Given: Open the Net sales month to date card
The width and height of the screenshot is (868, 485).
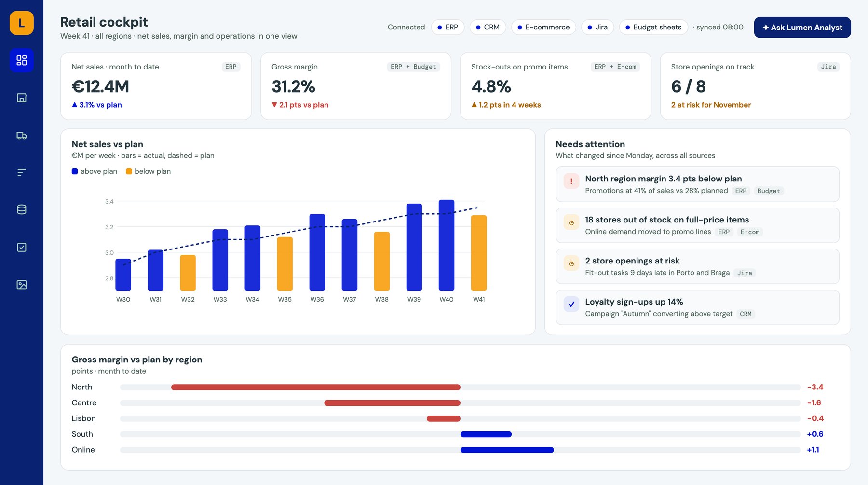Looking at the screenshot, I should click(x=156, y=86).
